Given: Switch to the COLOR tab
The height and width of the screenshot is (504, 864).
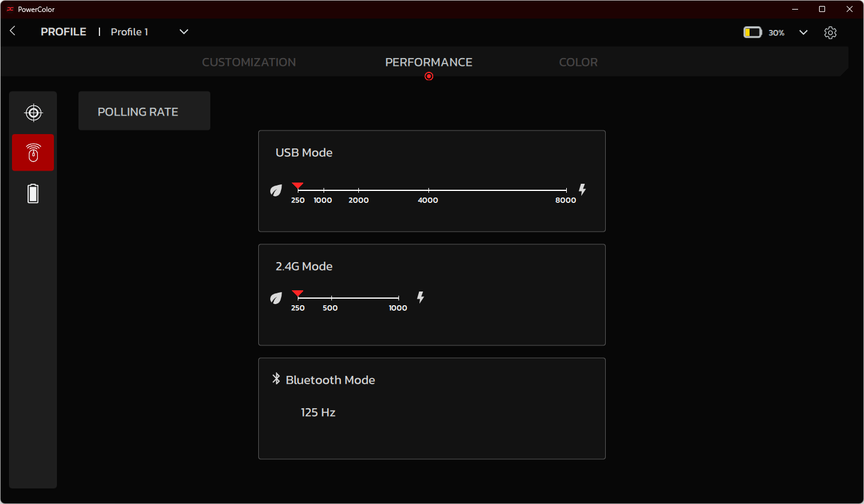Looking at the screenshot, I should coord(578,62).
